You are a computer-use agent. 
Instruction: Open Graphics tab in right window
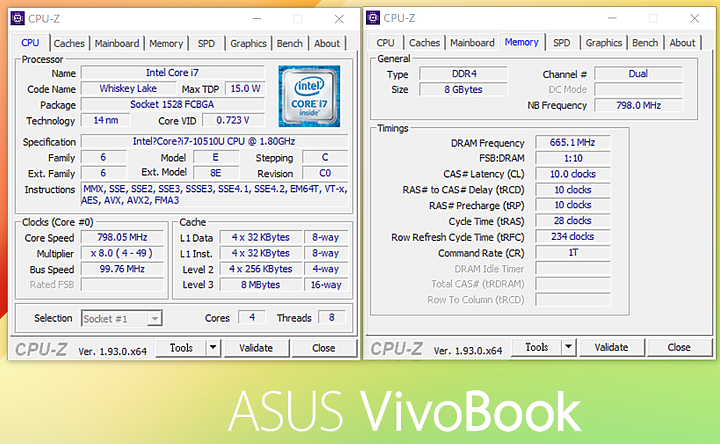tap(604, 43)
